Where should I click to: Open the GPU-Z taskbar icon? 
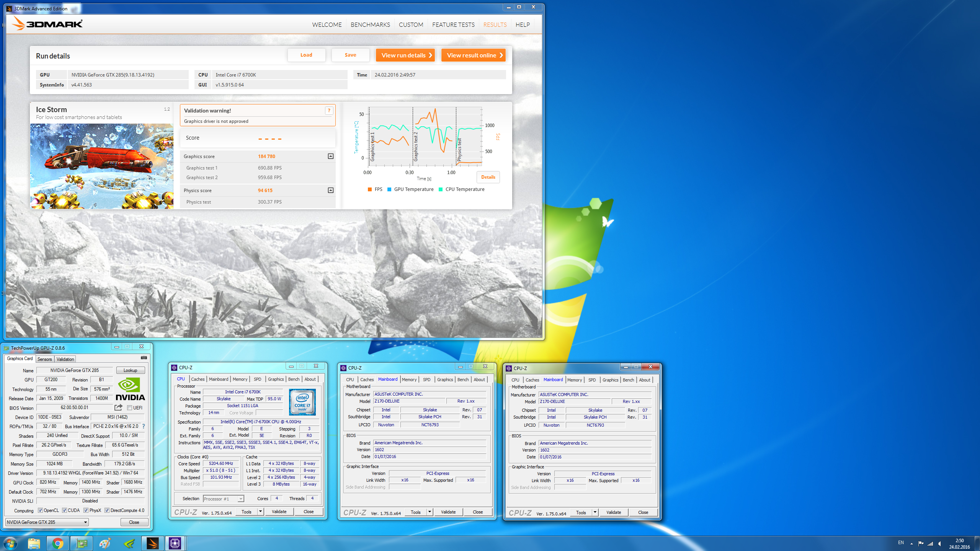pos(82,543)
